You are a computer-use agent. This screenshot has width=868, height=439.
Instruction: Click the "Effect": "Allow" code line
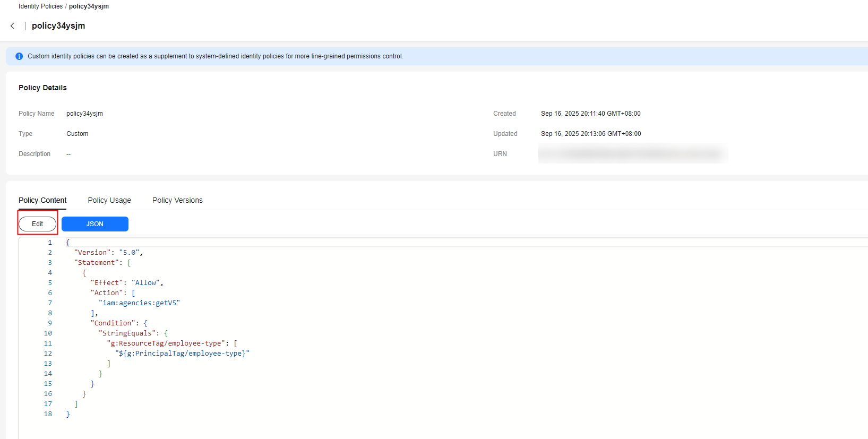click(x=127, y=283)
